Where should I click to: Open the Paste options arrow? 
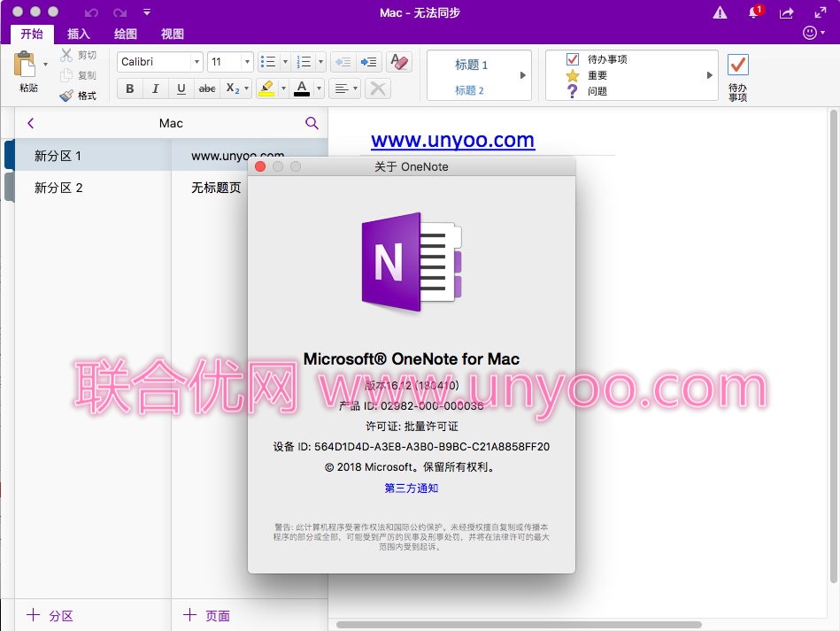pyautogui.click(x=45, y=65)
